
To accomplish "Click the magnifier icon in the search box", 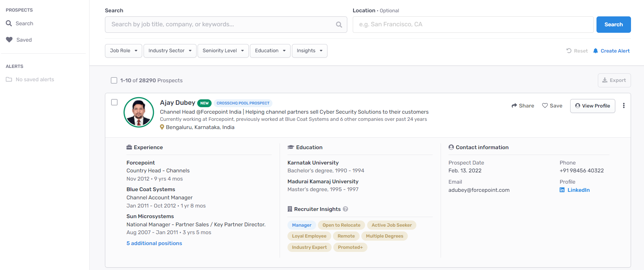I will (339, 25).
